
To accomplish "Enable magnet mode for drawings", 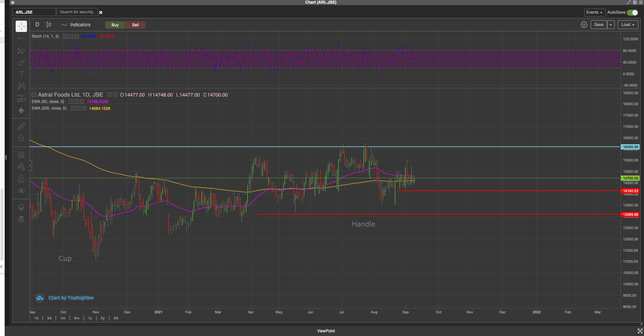I will 21,155.
